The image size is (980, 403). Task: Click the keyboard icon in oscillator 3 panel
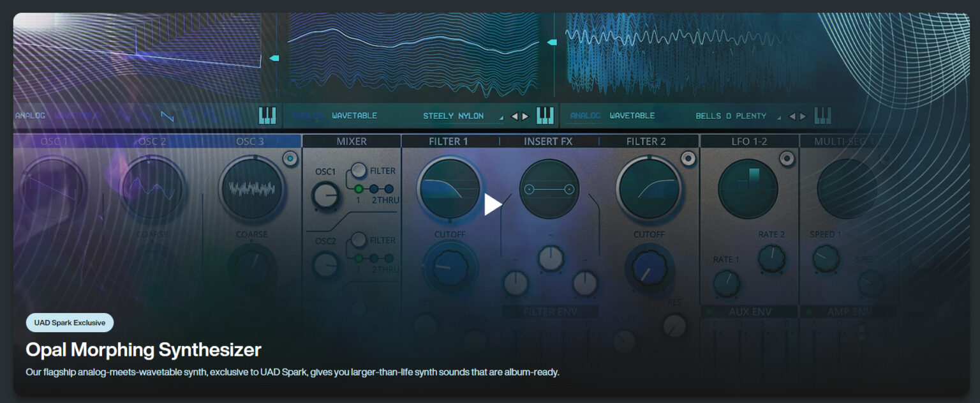click(x=824, y=116)
